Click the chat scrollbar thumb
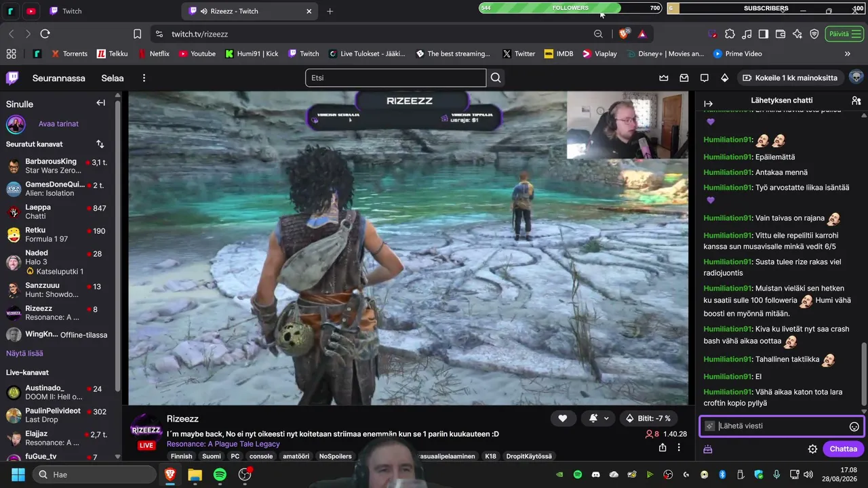This screenshot has width=868, height=488. (864, 374)
